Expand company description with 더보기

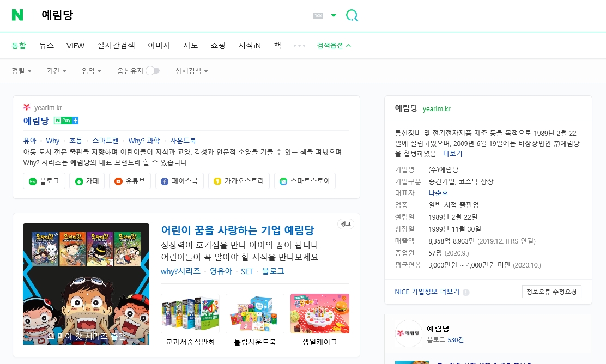(x=452, y=154)
